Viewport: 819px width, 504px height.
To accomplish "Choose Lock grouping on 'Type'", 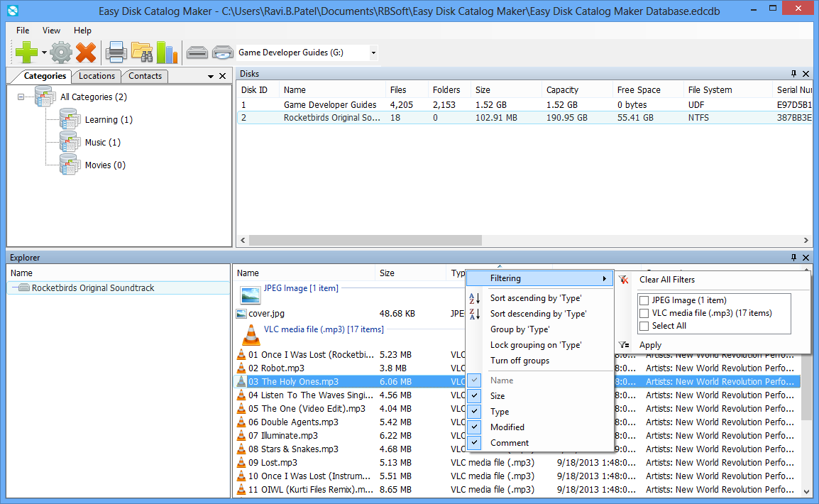I will 535,345.
